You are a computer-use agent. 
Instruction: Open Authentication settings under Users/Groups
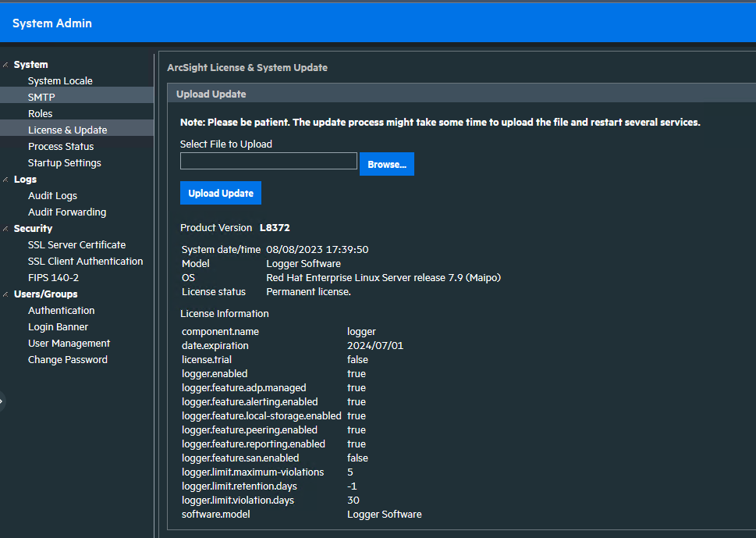[x=61, y=310]
